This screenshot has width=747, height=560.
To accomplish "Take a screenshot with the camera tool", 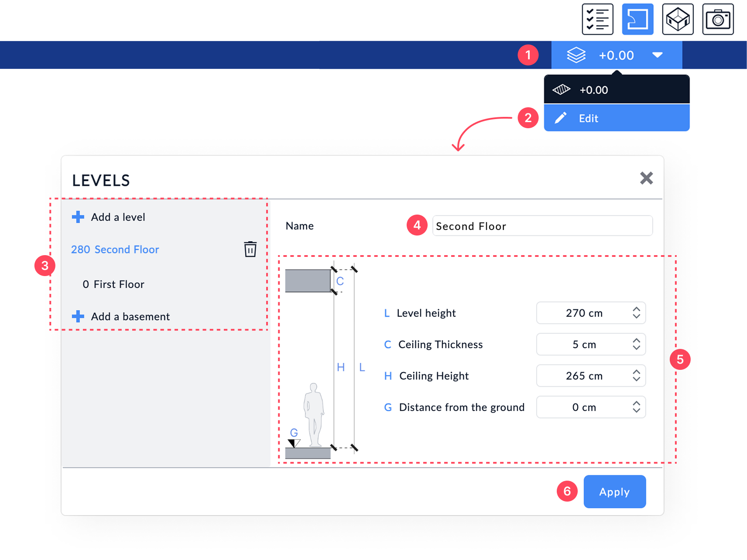I will [718, 19].
